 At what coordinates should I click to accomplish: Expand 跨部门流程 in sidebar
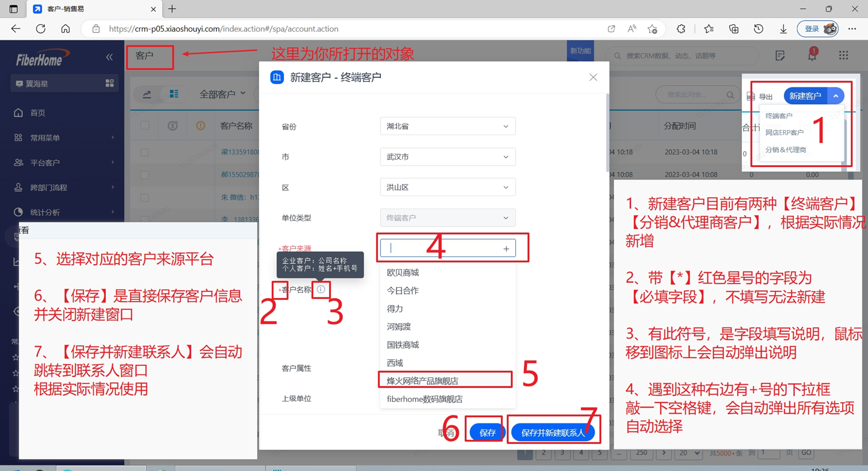pos(63,187)
